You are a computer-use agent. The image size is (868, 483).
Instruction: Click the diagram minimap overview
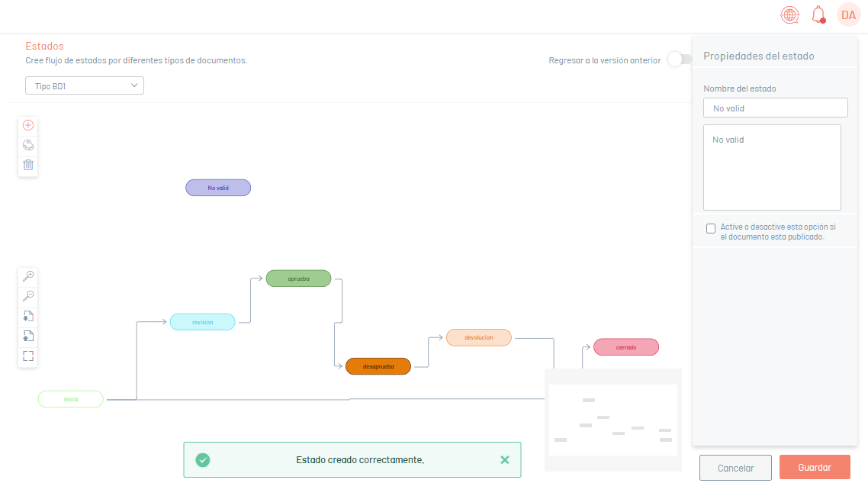[612, 420]
